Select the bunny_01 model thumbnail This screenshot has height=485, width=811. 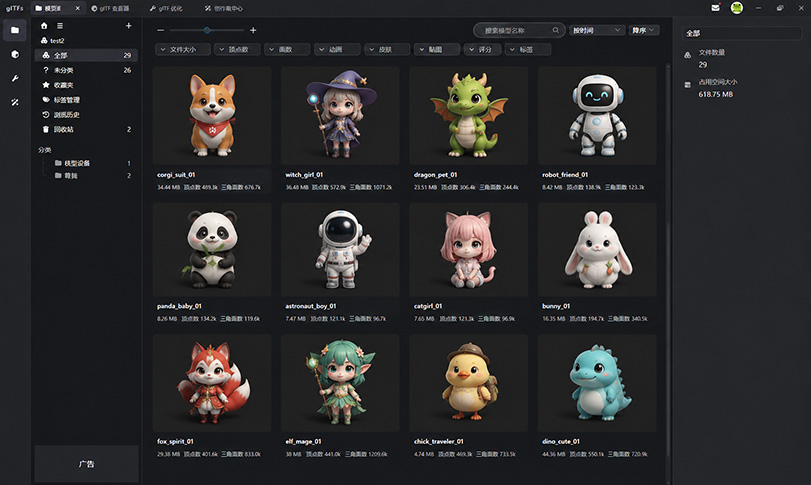tap(597, 250)
